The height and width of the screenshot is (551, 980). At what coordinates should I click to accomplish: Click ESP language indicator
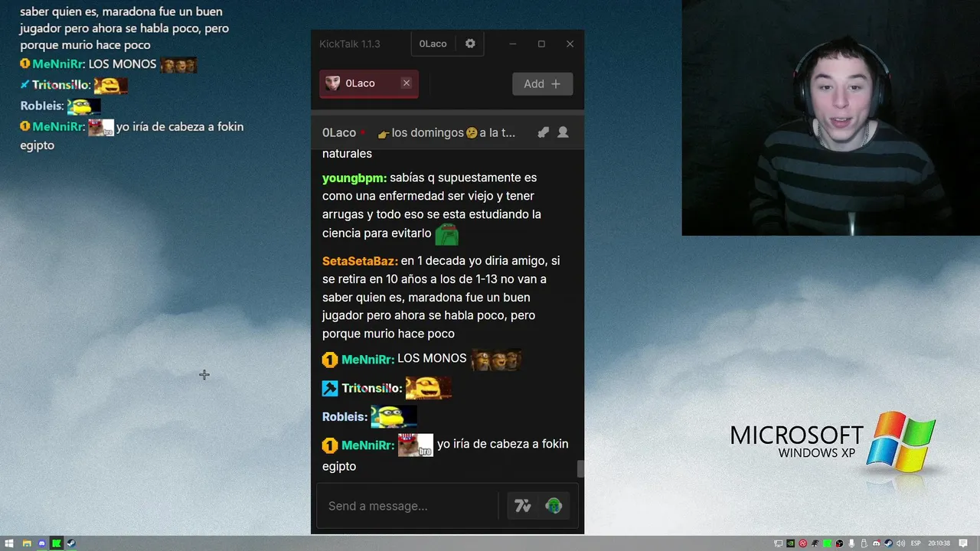click(916, 543)
